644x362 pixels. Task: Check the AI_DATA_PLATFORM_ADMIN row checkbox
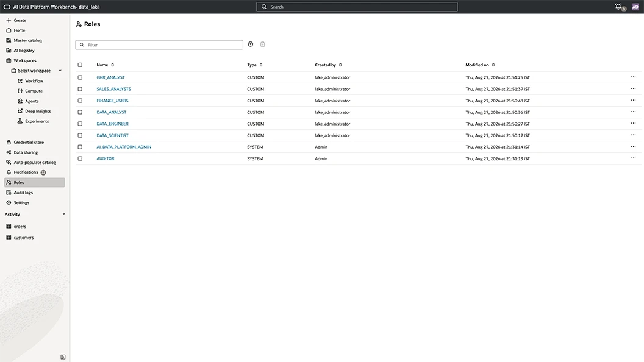[x=80, y=147]
